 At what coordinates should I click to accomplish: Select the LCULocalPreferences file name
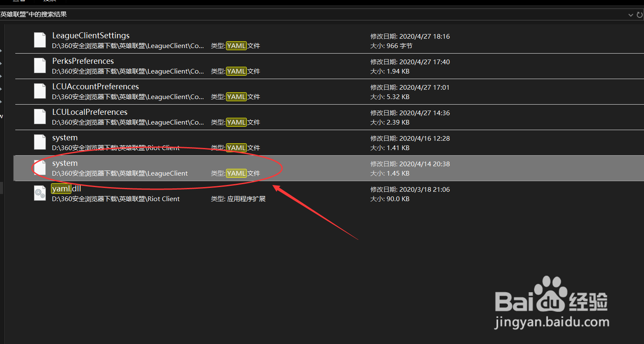(90, 112)
